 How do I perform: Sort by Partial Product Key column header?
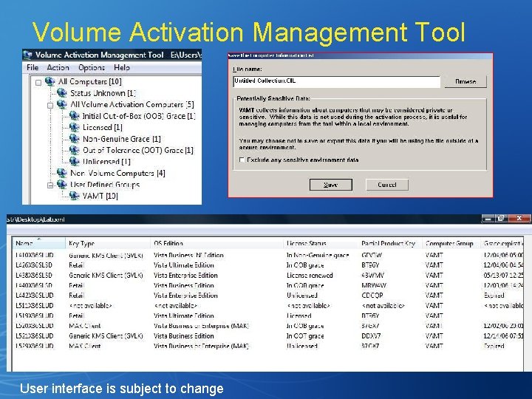point(389,243)
